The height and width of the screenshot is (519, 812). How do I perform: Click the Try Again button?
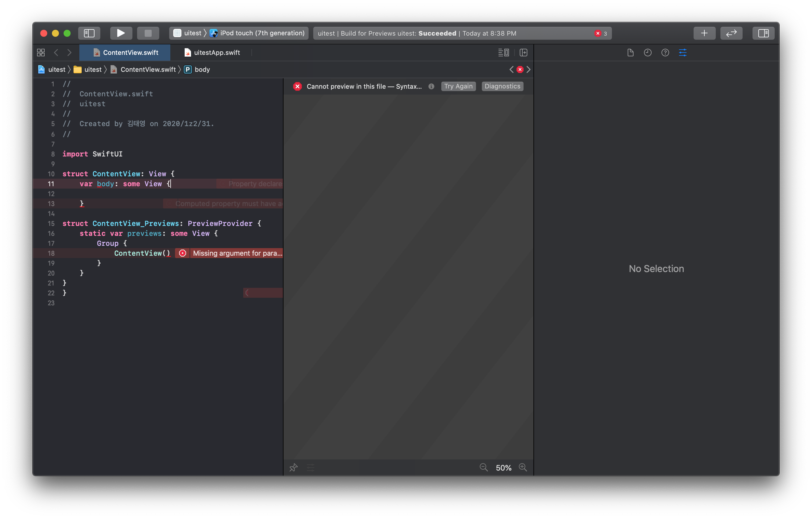tap(458, 86)
